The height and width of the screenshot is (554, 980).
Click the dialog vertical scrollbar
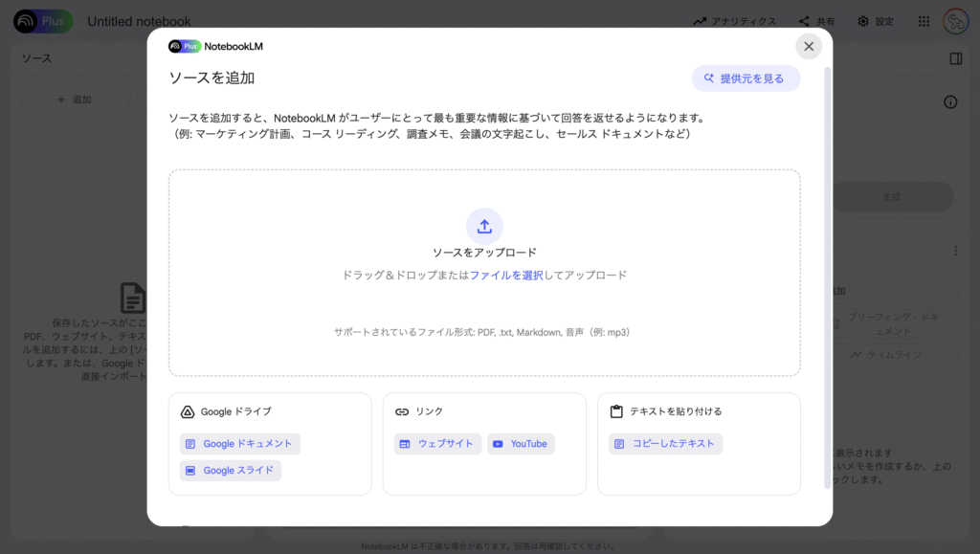[x=828, y=277]
